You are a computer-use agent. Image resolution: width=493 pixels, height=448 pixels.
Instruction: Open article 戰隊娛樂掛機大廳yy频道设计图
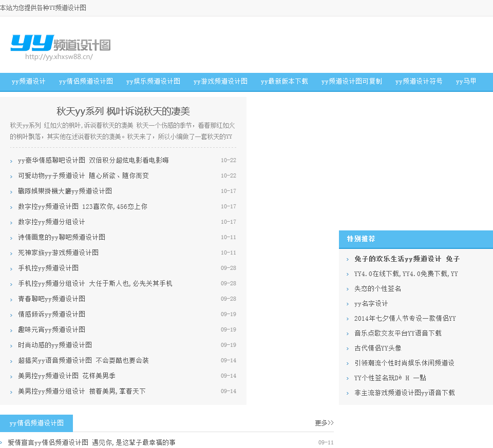(65, 191)
